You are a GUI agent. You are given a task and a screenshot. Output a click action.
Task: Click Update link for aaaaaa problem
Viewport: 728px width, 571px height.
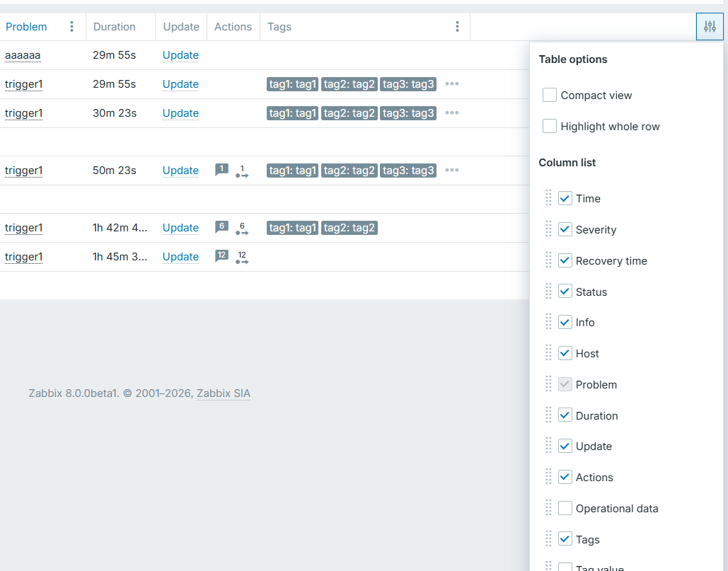(180, 55)
